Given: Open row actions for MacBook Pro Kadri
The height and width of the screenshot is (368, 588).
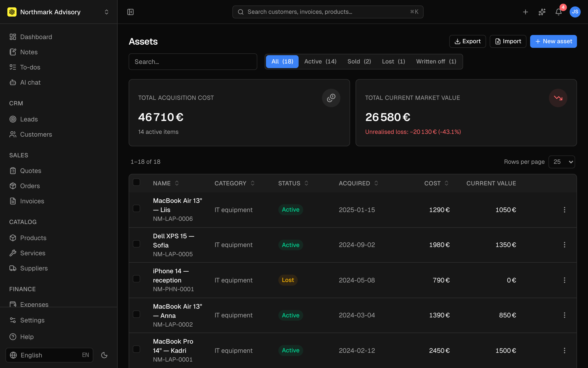Looking at the screenshot, I should point(564,351).
